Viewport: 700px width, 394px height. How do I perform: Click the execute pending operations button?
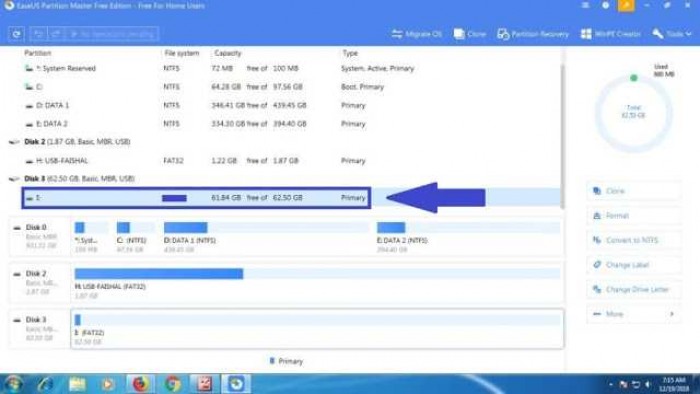pos(112,34)
